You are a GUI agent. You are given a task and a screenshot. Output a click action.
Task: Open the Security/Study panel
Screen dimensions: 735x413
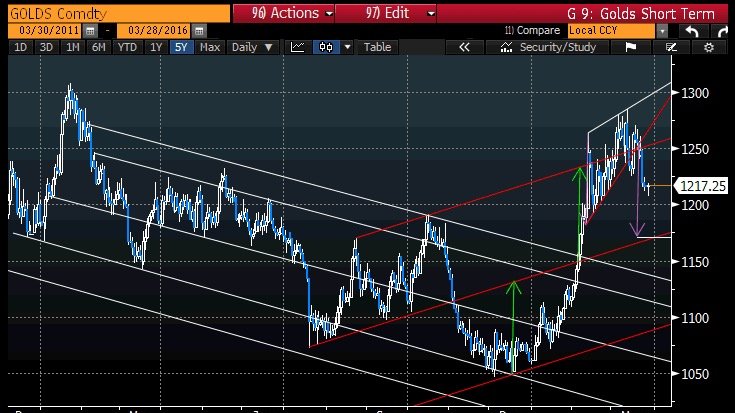click(x=548, y=47)
